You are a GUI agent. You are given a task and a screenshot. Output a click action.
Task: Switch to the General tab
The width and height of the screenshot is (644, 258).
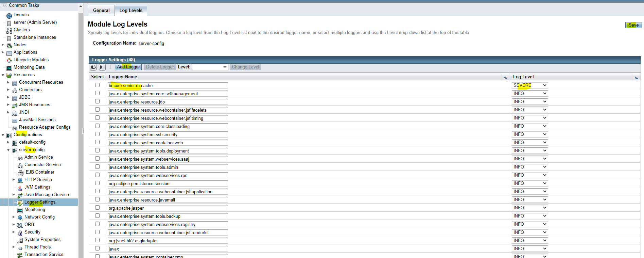pos(101,10)
